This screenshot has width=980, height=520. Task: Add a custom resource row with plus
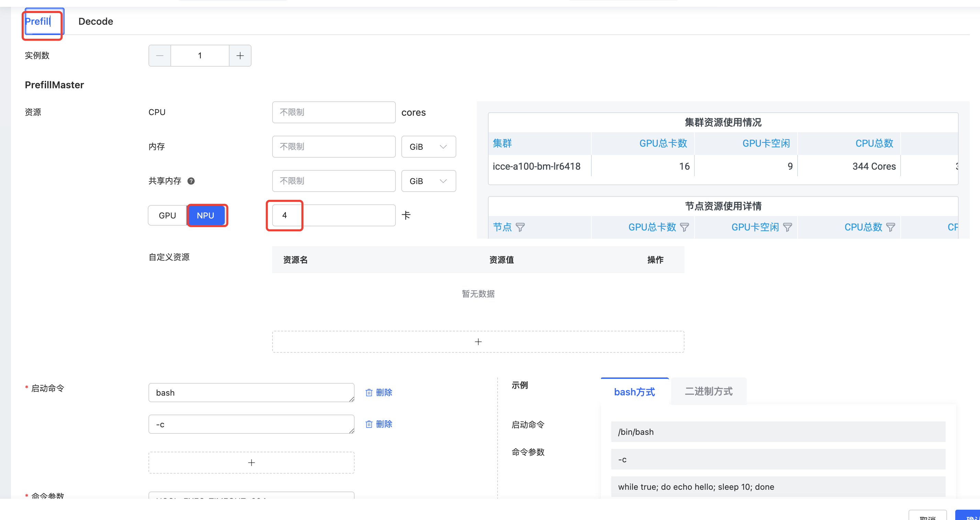pos(478,342)
